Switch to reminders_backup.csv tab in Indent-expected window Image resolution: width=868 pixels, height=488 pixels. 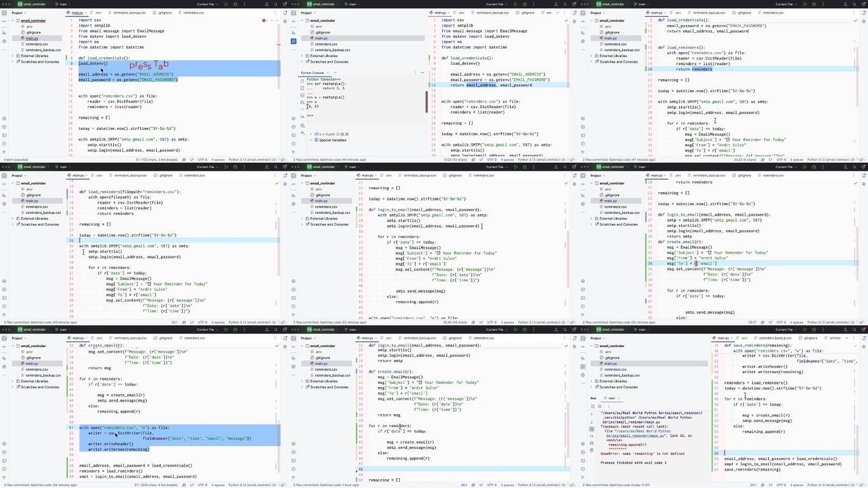(127, 12)
